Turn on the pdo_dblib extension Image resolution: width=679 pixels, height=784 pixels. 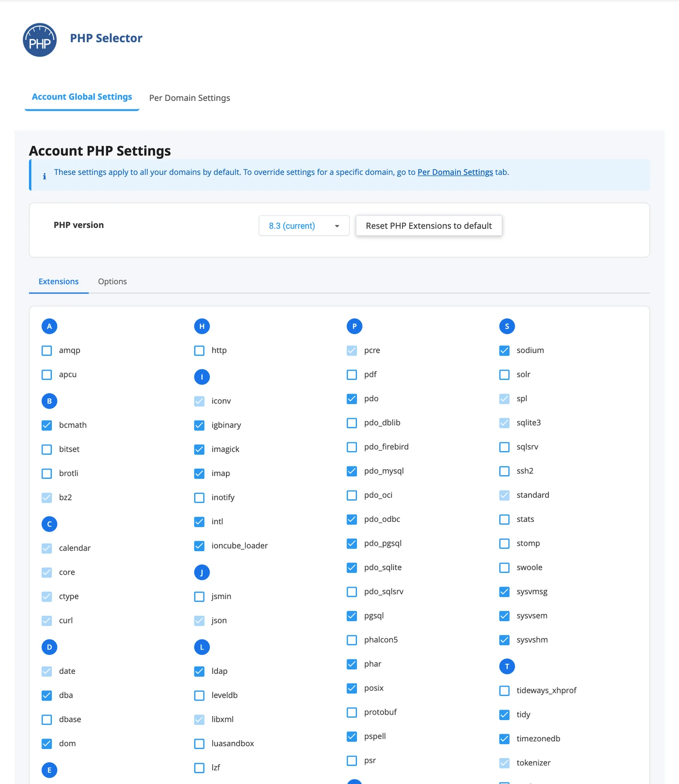352,423
